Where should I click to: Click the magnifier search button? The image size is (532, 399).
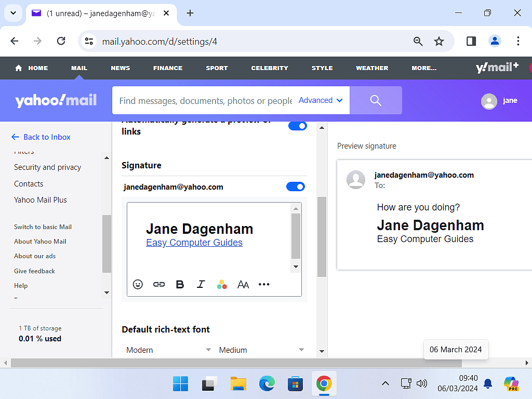click(x=376, y=100)
